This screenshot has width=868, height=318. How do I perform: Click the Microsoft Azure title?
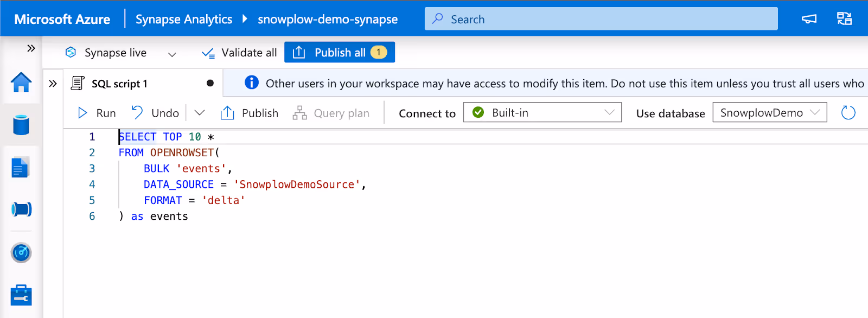point(62,20)
